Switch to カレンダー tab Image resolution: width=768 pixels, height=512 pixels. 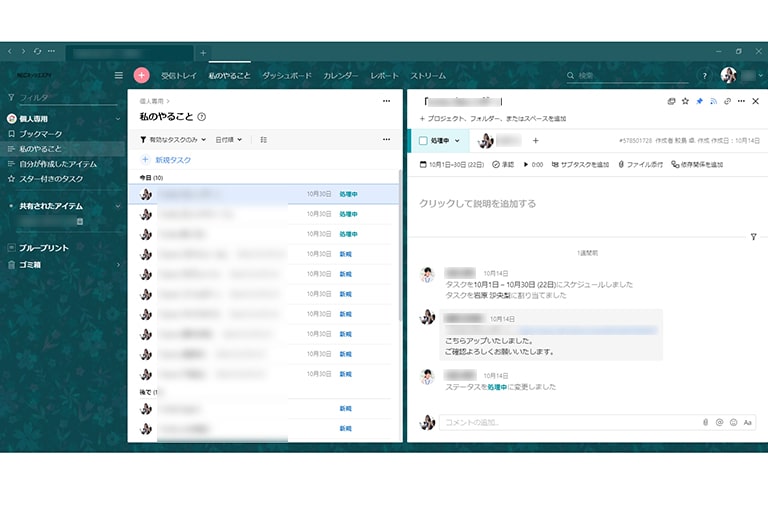click(340, 75)
